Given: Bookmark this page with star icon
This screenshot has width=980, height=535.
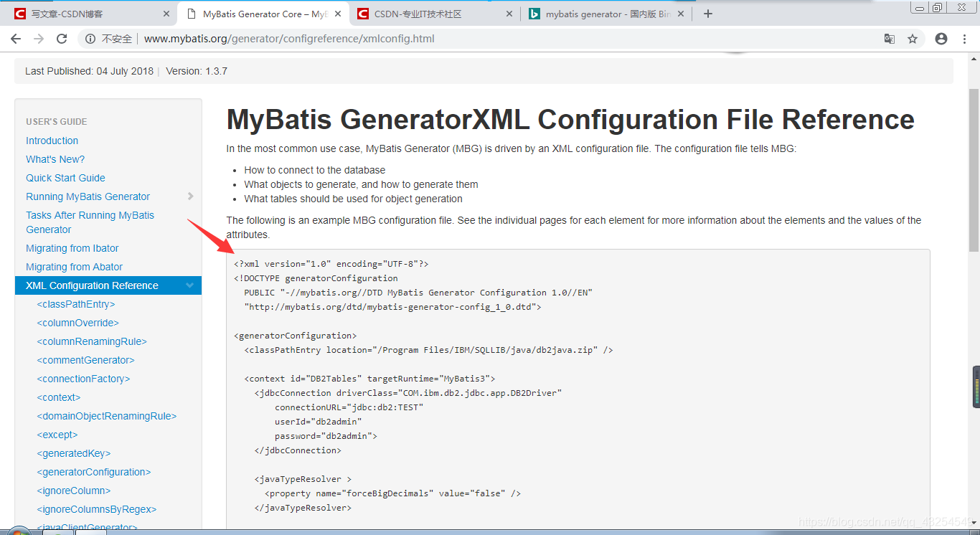Looking at the screenshot, I should tap(913, 39).
